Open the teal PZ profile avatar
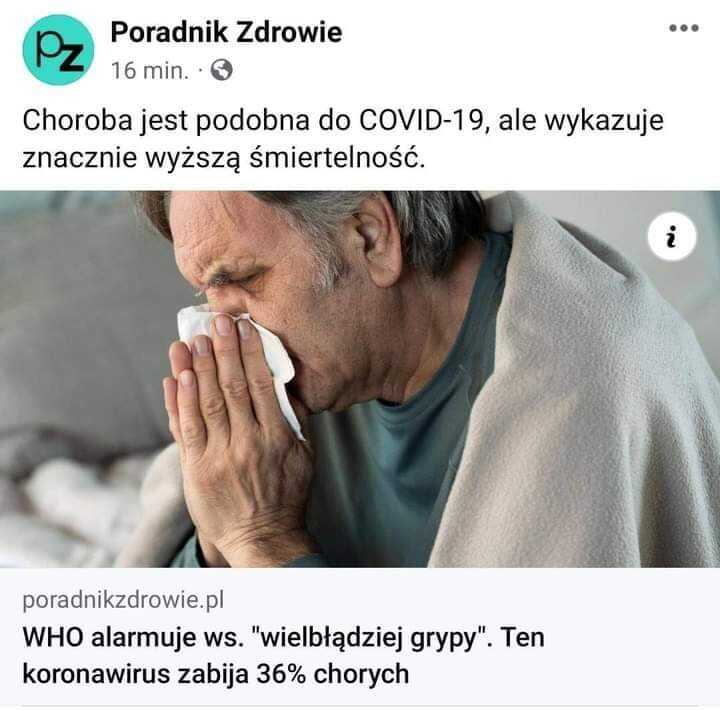 (x=58, y=50)
